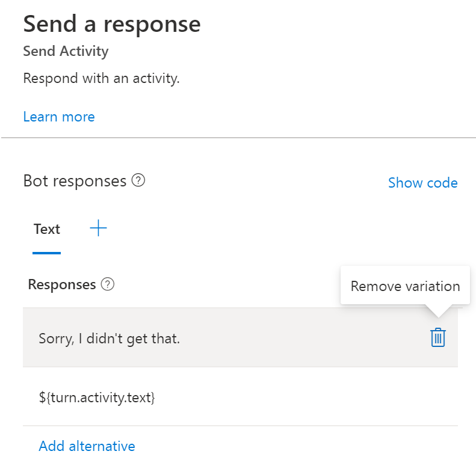476x469 pixels.
Task: Switch to the Text tab
Action: pyautogui.click(x=47, y=229)
